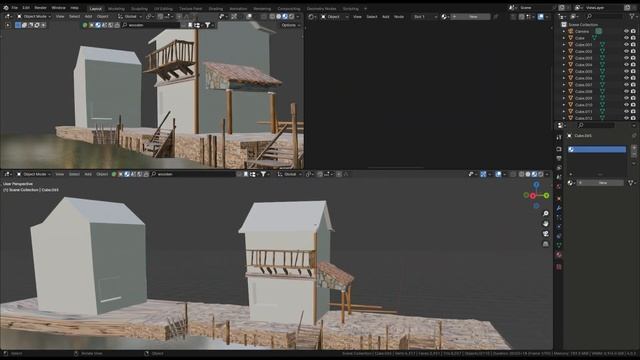Click the filter funnel icon in top viewport bar

[208, 25]
